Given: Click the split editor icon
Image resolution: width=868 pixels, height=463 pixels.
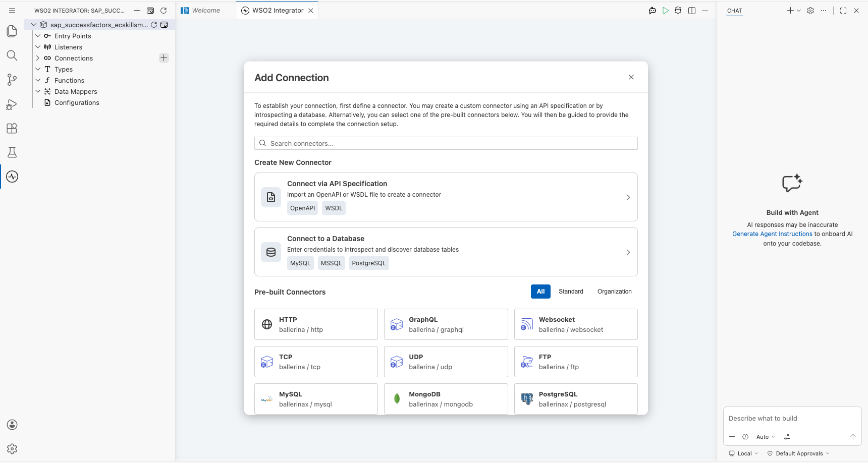Looking at the screenshot, I should (x=692, y=11).
